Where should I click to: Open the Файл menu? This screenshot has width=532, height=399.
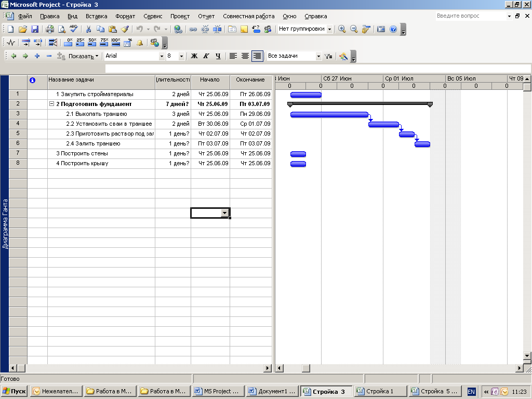[x=25, y=16]
